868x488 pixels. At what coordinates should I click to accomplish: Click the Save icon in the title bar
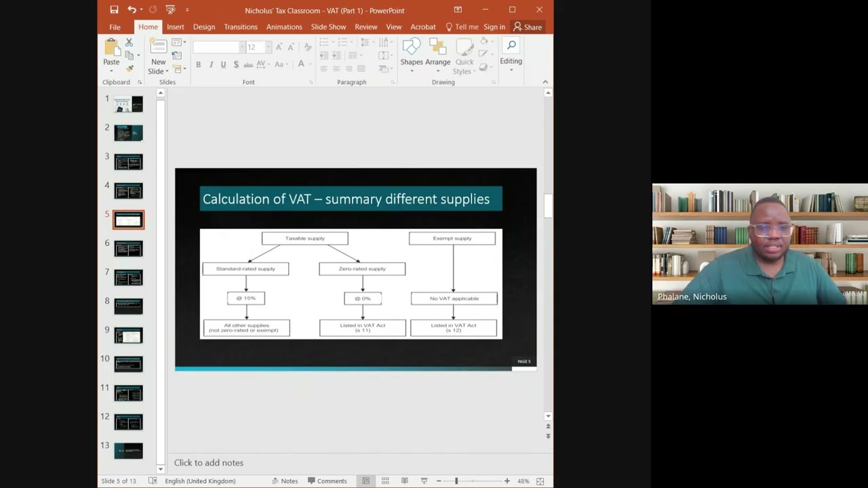[114, 10]
